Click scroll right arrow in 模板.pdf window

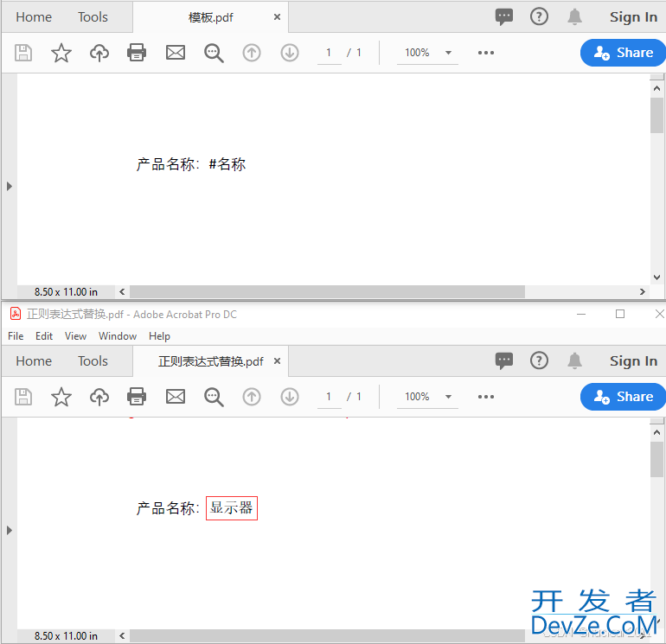[x=642, y=291]
